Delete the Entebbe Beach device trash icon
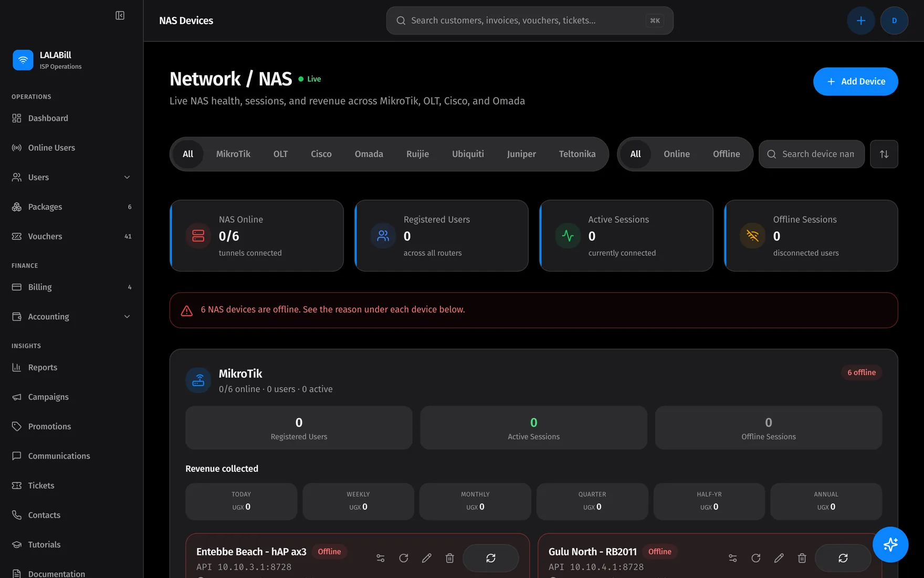The width and height of the screenshot is (924, 578). click(450, 558)
